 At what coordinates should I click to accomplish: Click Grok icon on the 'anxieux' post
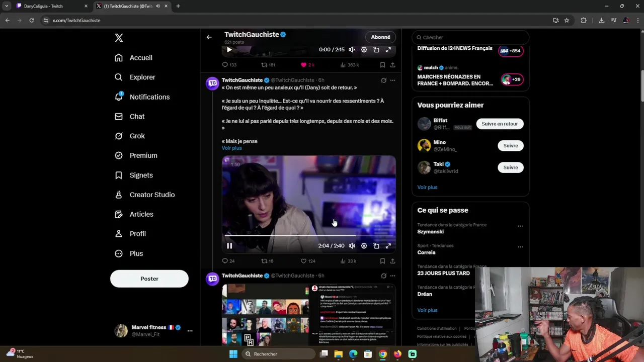coord(384,80)
